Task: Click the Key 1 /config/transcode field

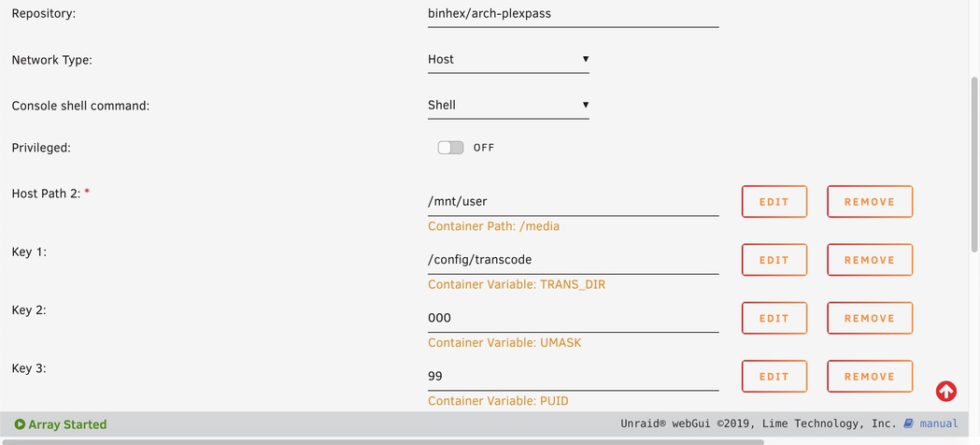Action: [x=573, y=259]
